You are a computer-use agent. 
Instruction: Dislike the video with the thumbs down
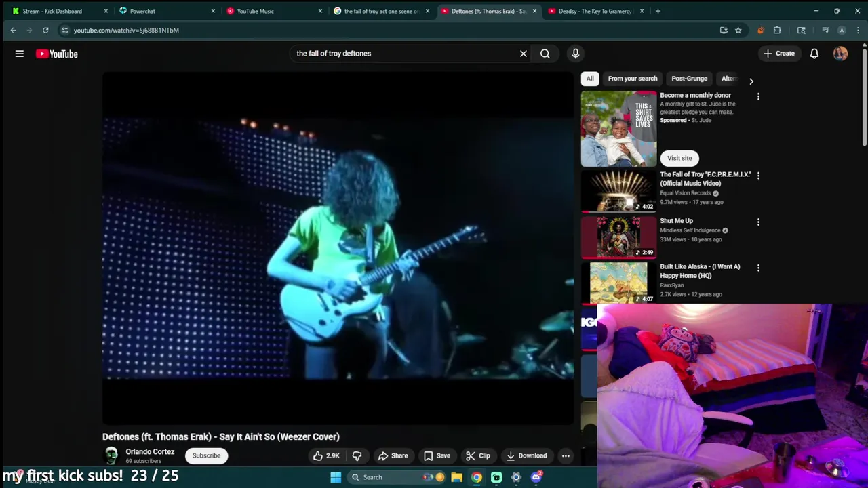coord(357,455)
